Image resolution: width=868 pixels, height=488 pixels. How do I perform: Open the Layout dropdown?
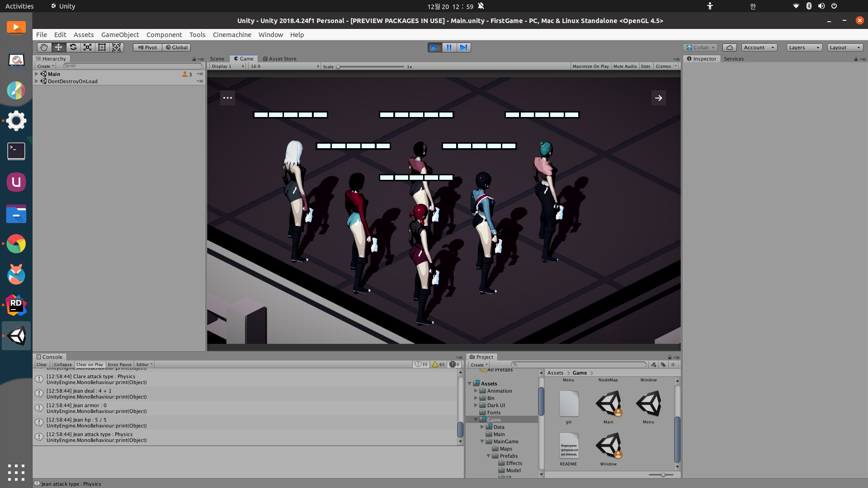(x=845, y=47)
